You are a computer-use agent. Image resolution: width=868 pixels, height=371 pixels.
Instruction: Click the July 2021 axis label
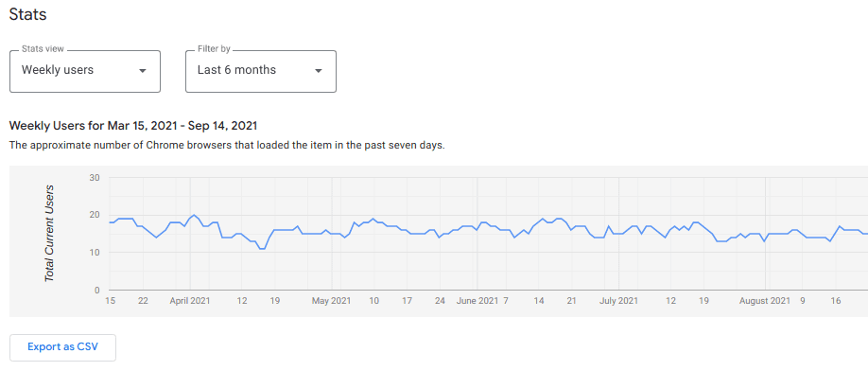click(x=619, y=301)
